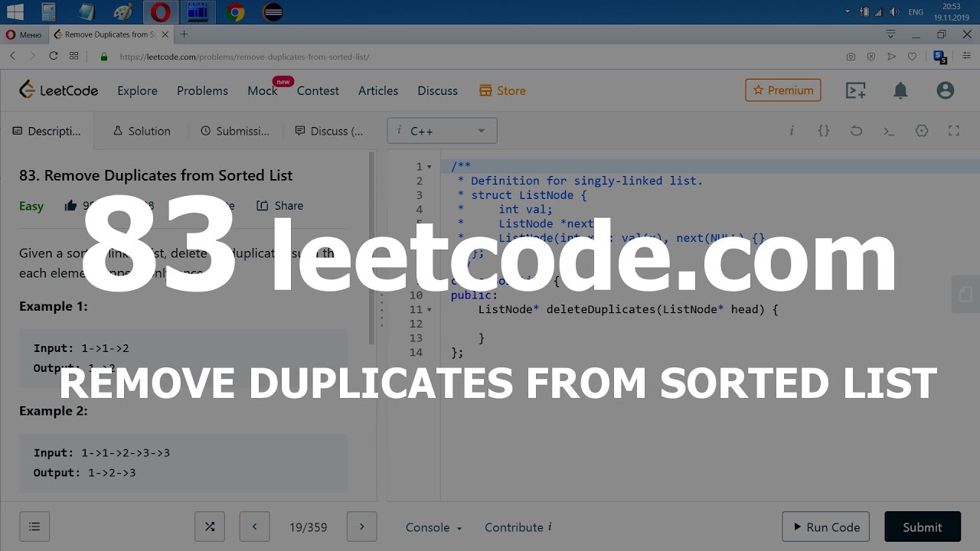This screenshot has width=980, height=551.
Task: Open editor settings gear
Action: tap(922, 131)
